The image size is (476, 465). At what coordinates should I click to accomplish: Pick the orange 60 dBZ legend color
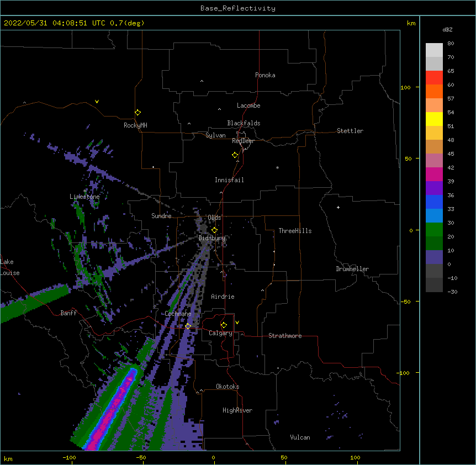[434, 91]
